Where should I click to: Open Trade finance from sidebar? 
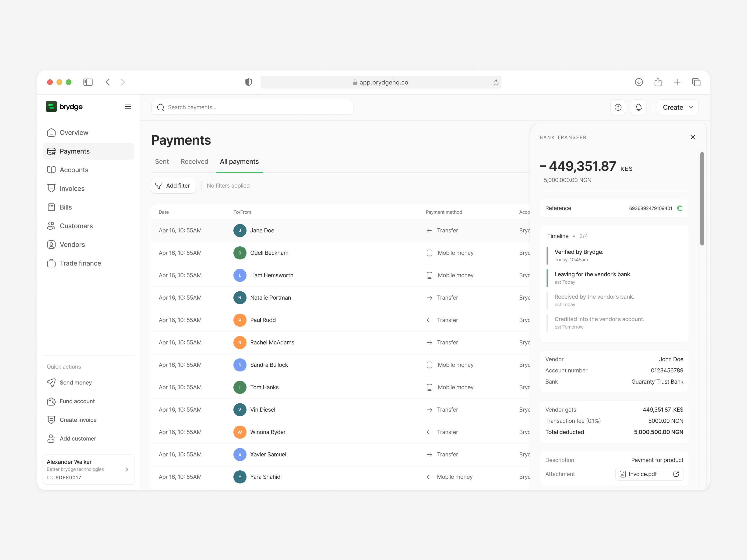click(80, 263)
